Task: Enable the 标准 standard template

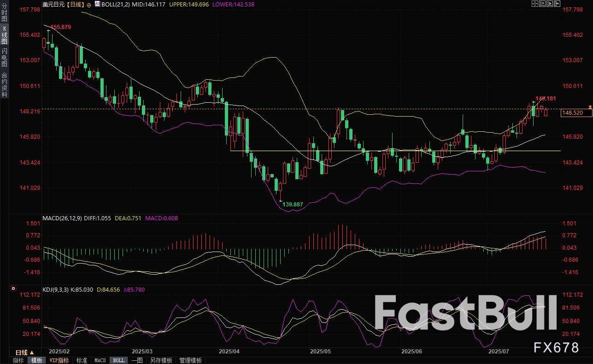Action: [x=82, y=360]
